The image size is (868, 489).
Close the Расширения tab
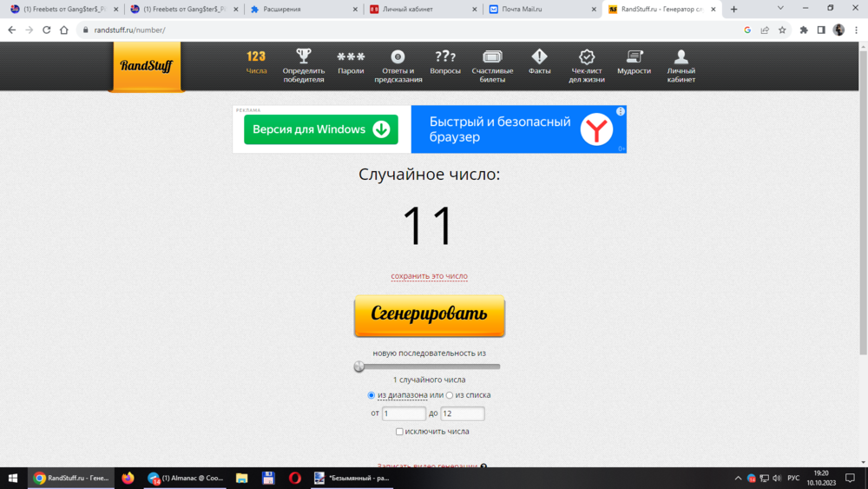click(355, 10)
